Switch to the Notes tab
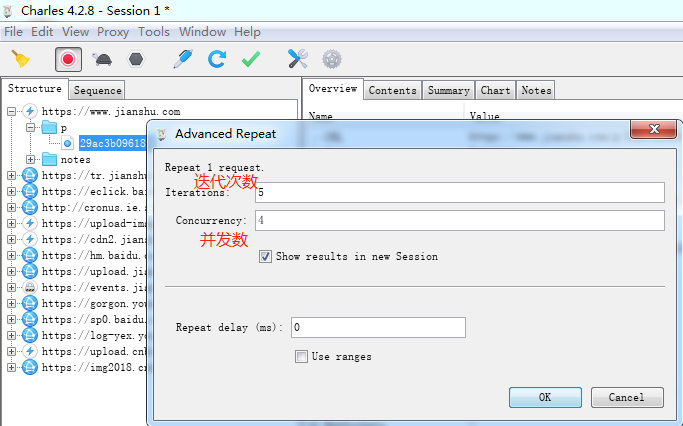The image size is (683, 426). tap(536, 90)
